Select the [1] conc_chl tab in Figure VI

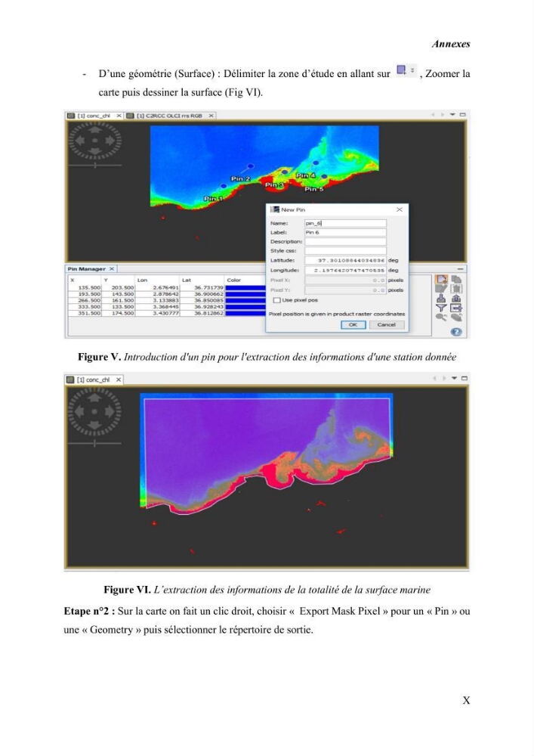pos(94,380)
